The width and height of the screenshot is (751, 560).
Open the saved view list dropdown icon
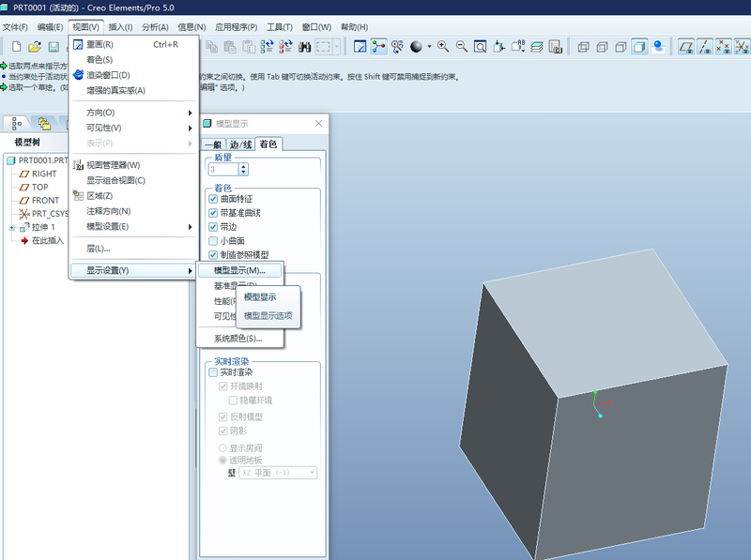(x=518, y=46)
